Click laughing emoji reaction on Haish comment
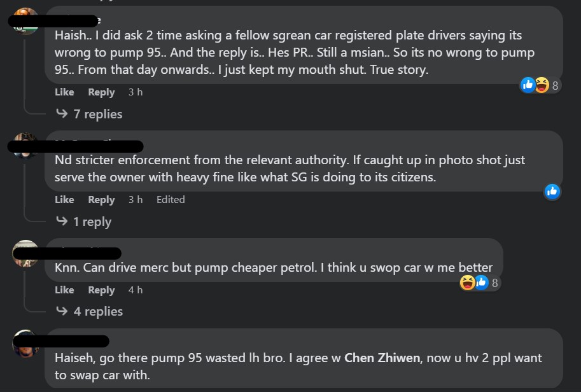581x392 pixels. coord(541,85)
